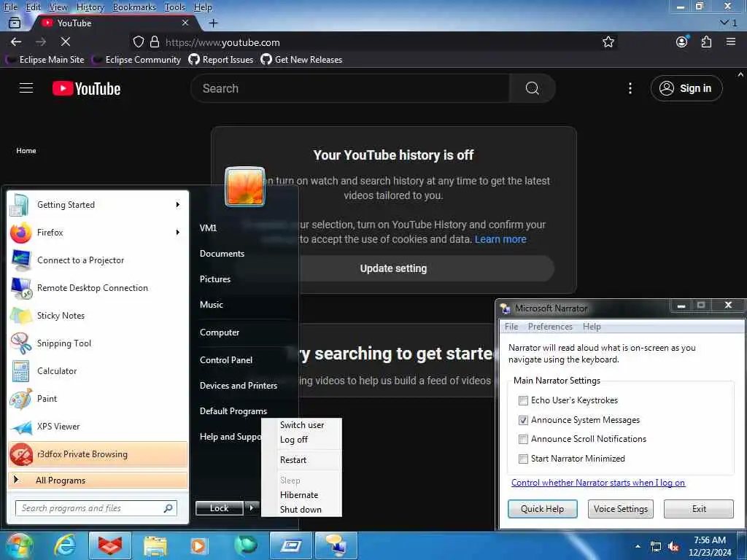Viewport: 747px width, 560px height.
Task: Expand Getting Started submenu arrow
Action: [178, 205]
